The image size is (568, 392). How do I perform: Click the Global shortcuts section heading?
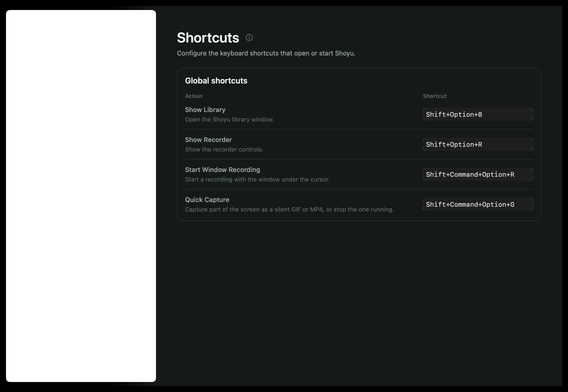[x=216, y=81]
